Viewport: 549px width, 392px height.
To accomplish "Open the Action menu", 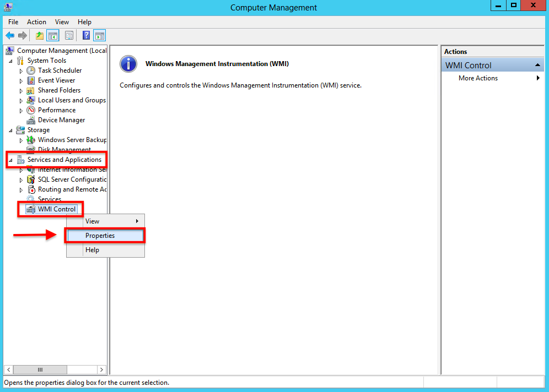I will 36,22.
